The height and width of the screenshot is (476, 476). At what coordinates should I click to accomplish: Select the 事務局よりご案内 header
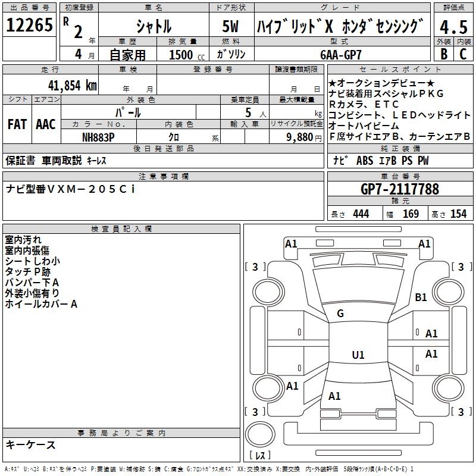(x=121, y=433)
